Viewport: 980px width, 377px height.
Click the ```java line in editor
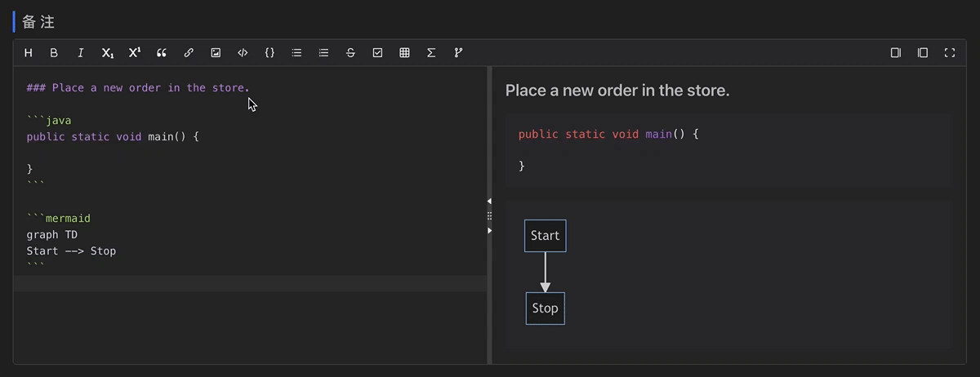(49, 120)
